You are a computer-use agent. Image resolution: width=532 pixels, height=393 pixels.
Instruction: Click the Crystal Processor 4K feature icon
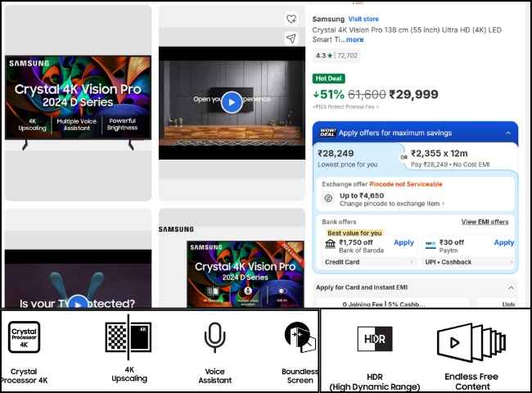pos(24,337)
